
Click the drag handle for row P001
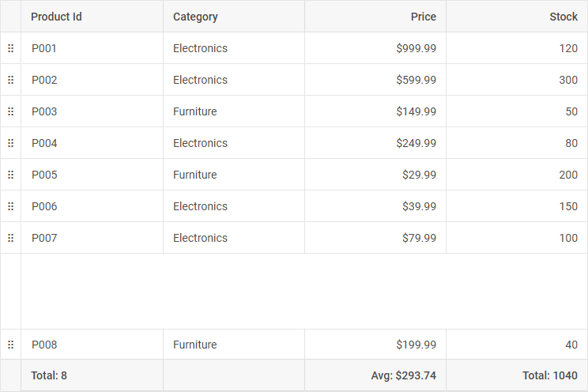pos(10,48)
